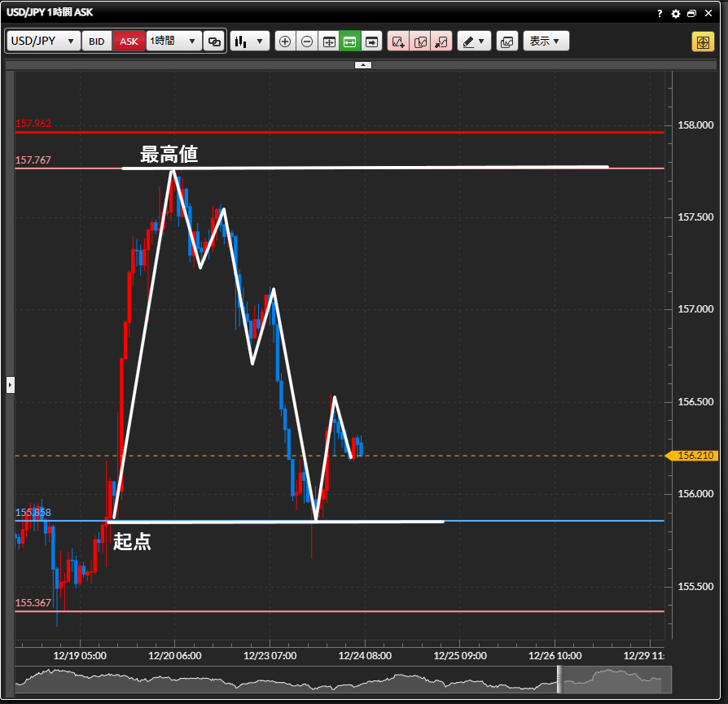
Task: Open the drawing pen tool dropdown
Action: (x=473, y=42)
